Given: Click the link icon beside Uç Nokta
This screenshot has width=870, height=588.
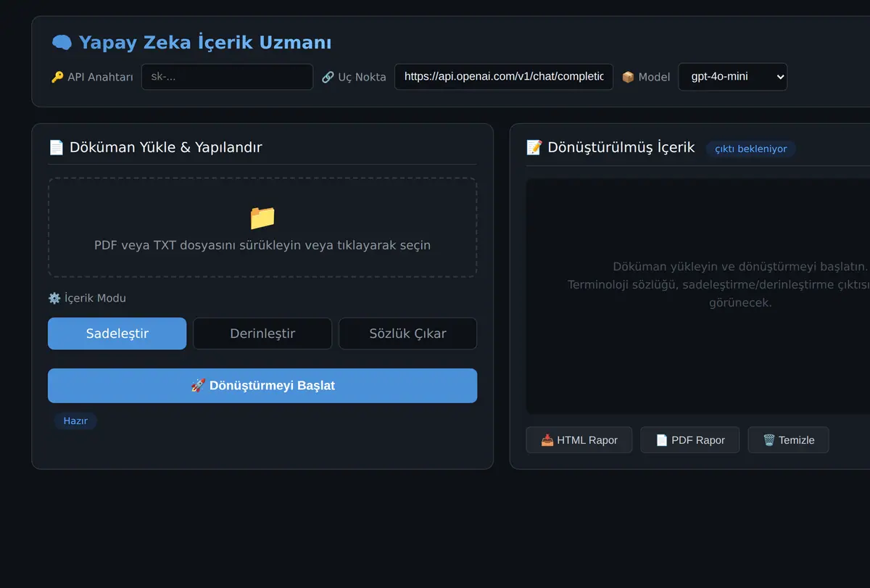Looking at the screenshot, I should pyautogui.click(x=328, y=77).
